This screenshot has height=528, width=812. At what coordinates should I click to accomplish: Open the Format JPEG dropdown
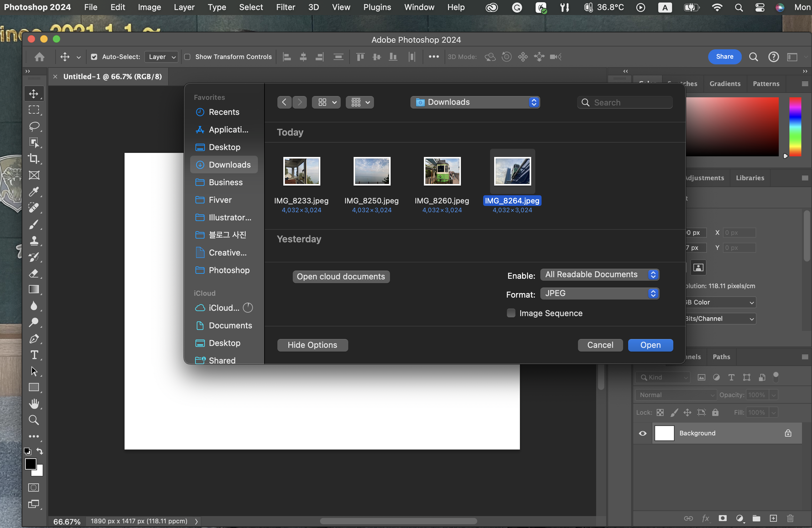click(600, 294)
